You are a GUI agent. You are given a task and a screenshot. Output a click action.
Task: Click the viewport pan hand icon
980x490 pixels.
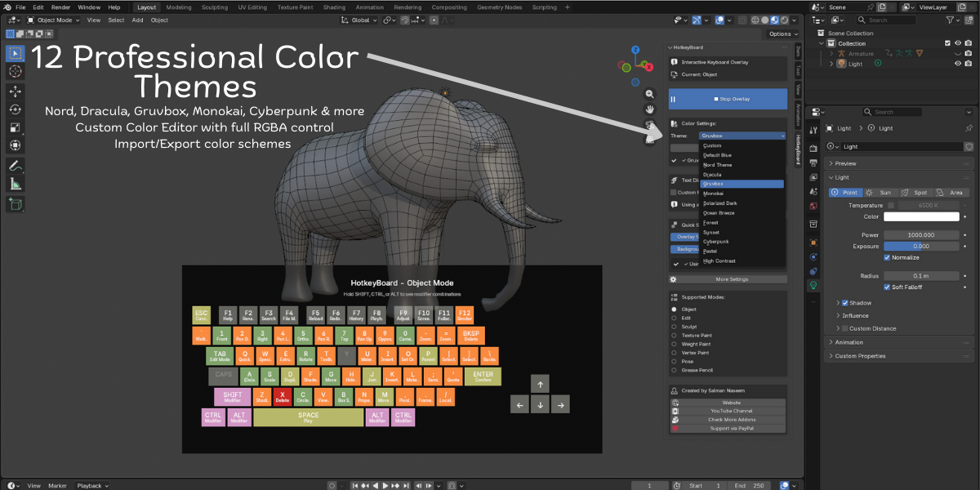650,109
